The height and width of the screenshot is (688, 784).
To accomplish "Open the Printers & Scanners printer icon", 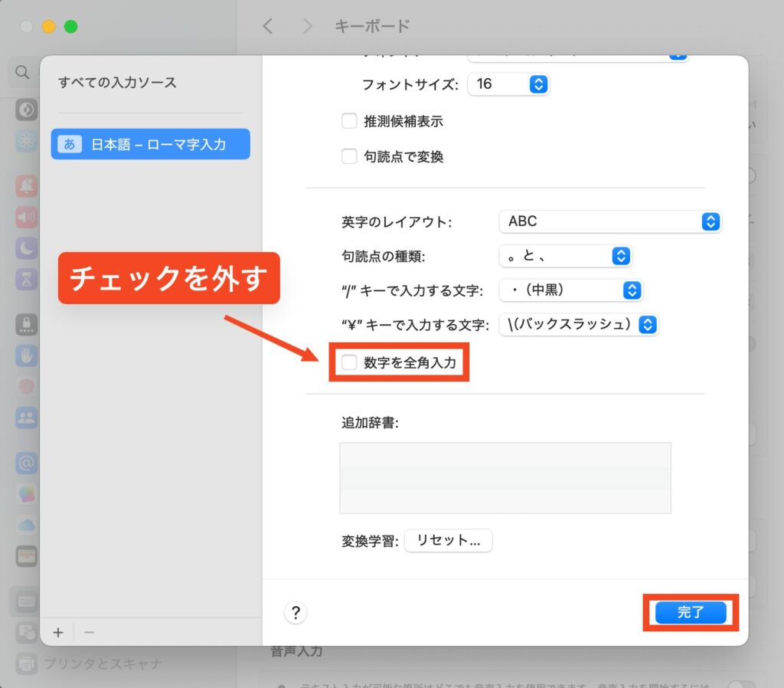I will pyautogui.click(x=27, y=662).
